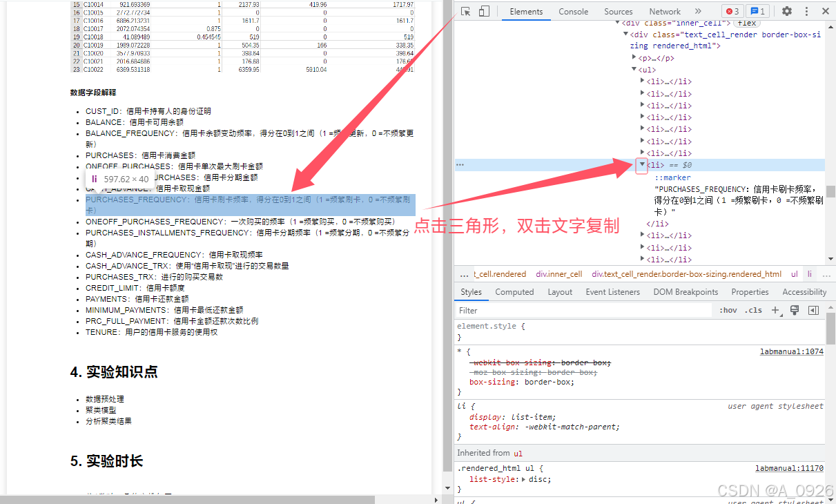
Task: Click the ul breadcrumb item
Action: click(x=795, y=274)
